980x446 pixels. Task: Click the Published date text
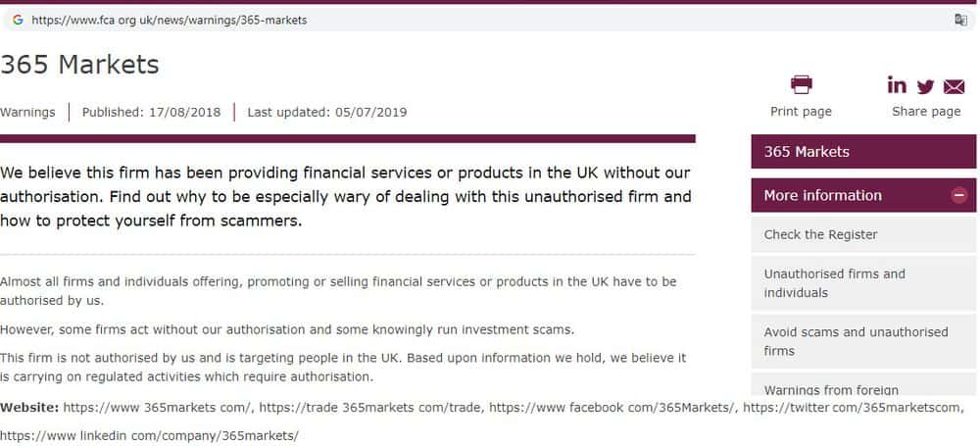pyautogui.click(x=151, y=112)
